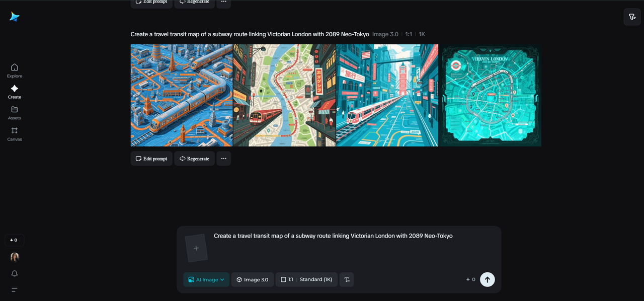This screenshot has height=301, width=644.
Task: Open the Explore page
Action: tap(15, 70)
